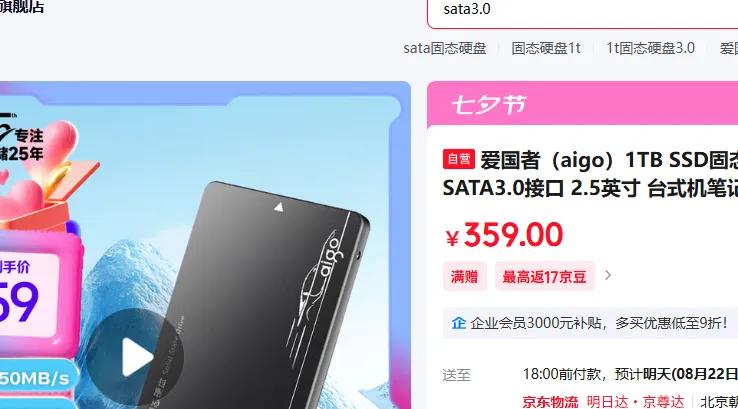Click the 最高返17京豆 tag
The height and width of the screenshot is (409, 738).
[545, 276]
